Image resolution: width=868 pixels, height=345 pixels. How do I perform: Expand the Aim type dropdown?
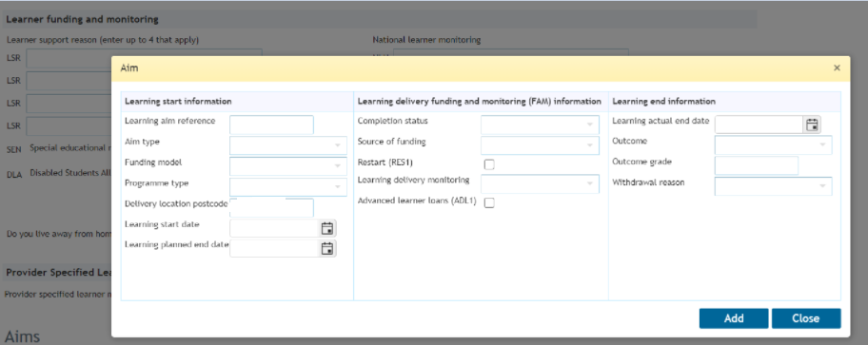pyautogui.click(x=288, y=145)
